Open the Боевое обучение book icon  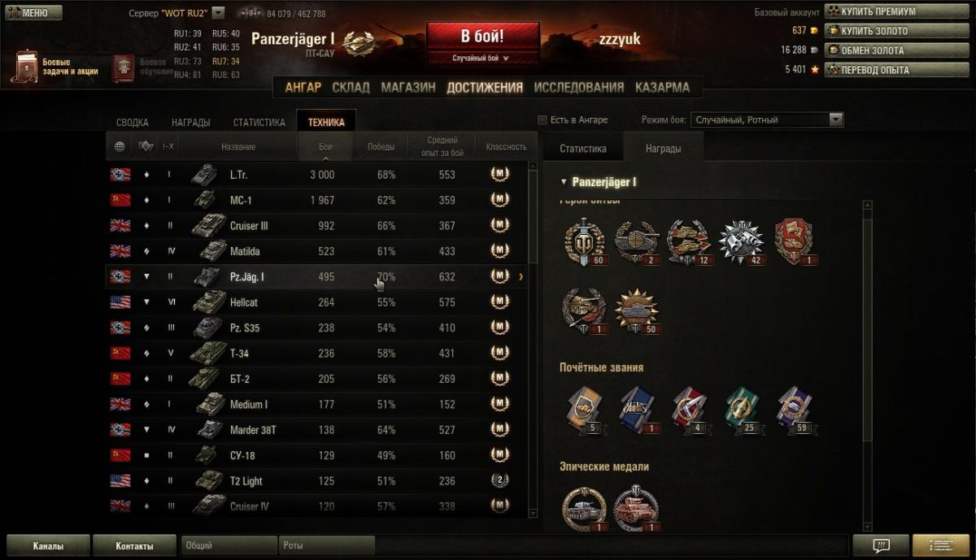(x=123, y=67)
